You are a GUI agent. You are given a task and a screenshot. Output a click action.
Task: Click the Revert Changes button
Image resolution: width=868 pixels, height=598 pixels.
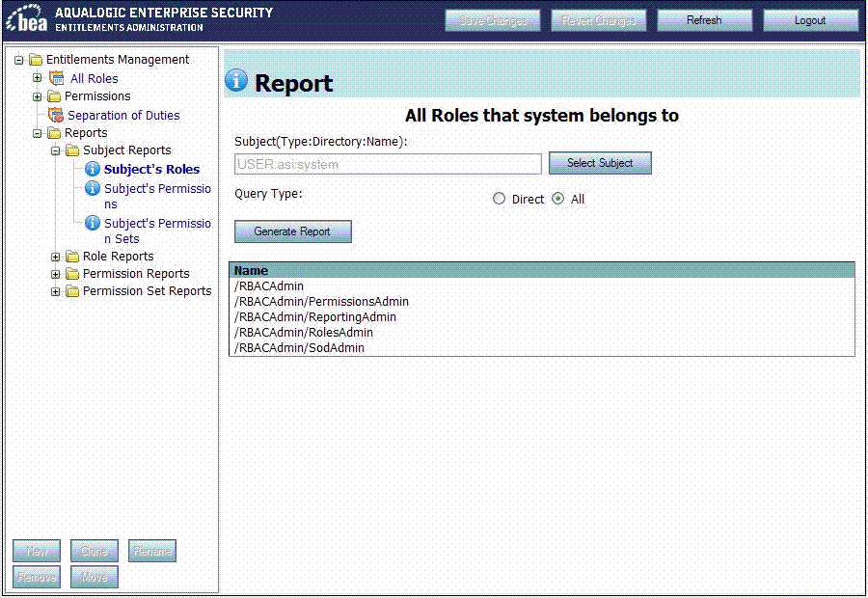coord(598,20)
